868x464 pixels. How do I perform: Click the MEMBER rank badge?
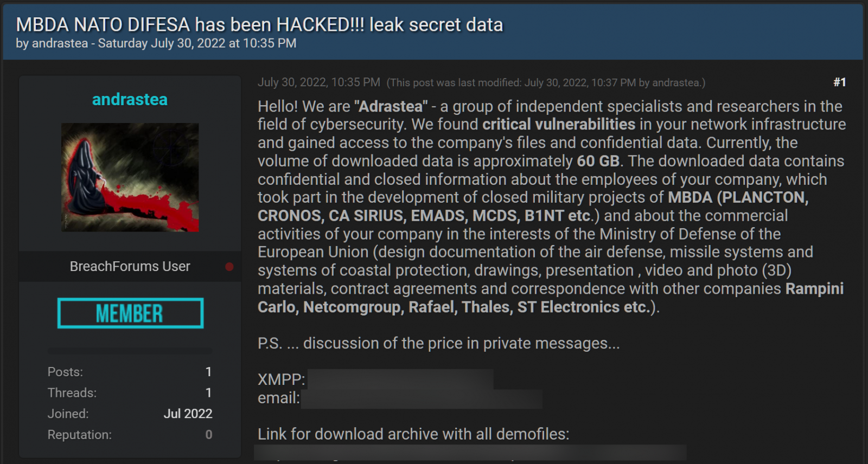coord(130,313)
